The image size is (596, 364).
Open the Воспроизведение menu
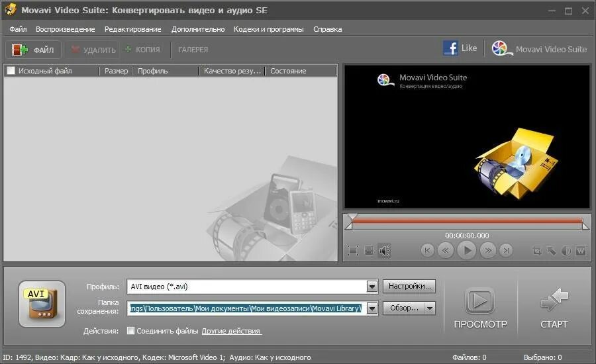[66, 29]
